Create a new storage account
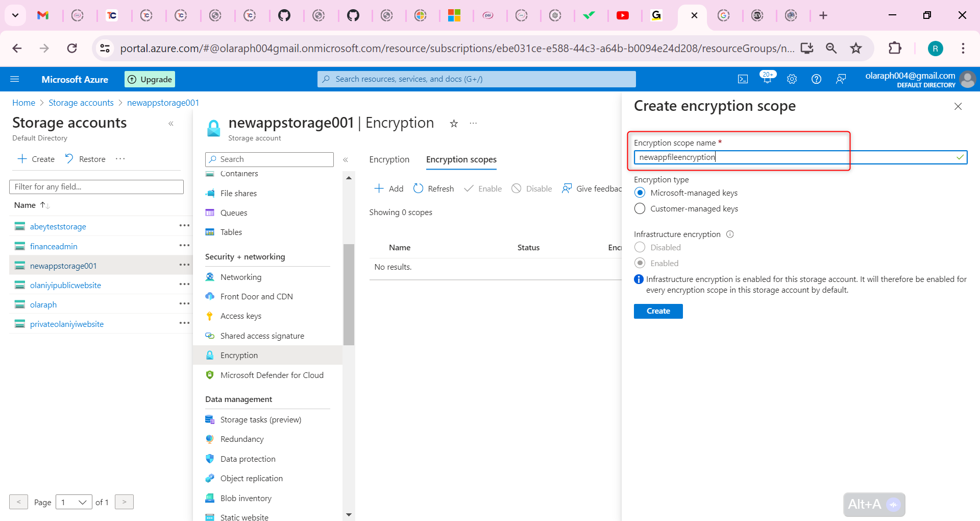The width and height of the screenshot is (980, 521). tap(36, 159)
